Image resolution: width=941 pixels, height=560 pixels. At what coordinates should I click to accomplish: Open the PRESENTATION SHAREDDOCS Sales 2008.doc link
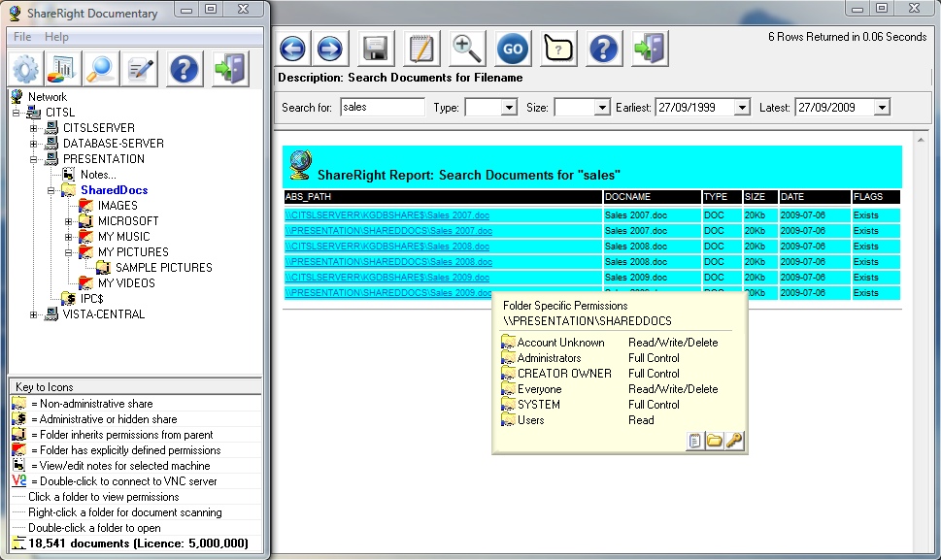click(x=388, y=262)
